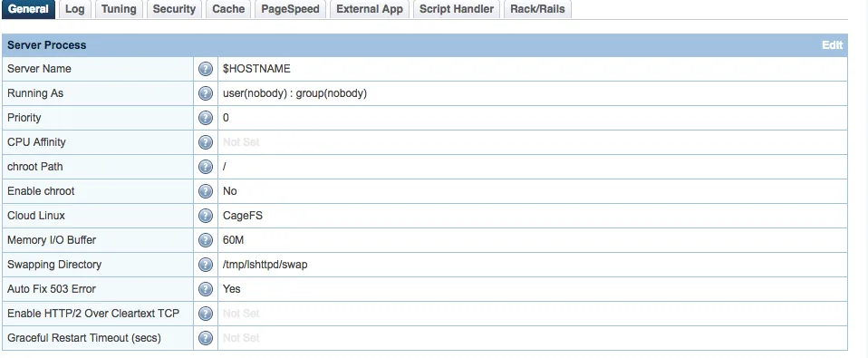Go to the Security tab

[174, 9]
